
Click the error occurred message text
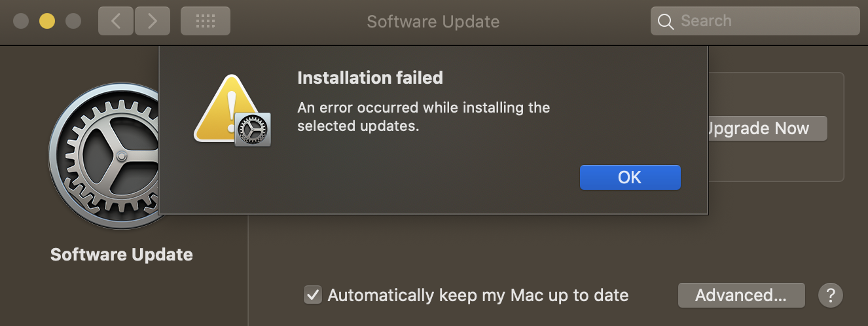point(424,117)
